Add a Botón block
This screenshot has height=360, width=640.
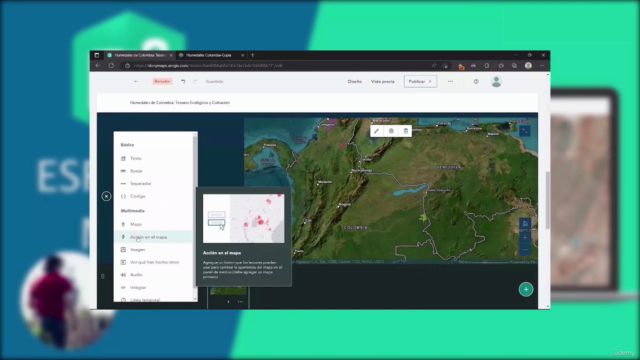coord(153,171)
